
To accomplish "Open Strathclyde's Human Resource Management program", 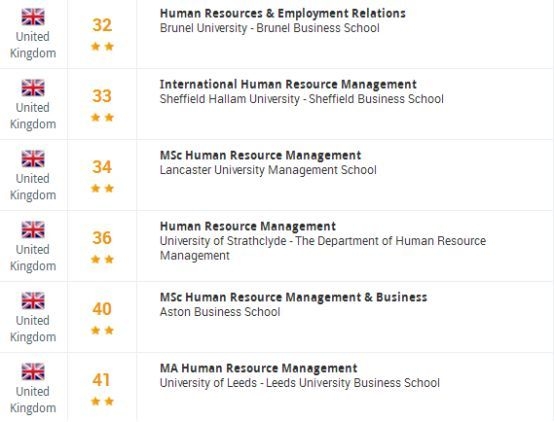I will point(248,226).
